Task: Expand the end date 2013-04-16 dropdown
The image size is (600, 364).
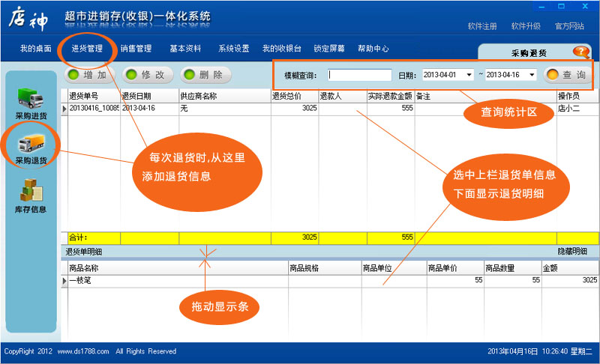Action: pyautogui.click(x=532, y=75)
